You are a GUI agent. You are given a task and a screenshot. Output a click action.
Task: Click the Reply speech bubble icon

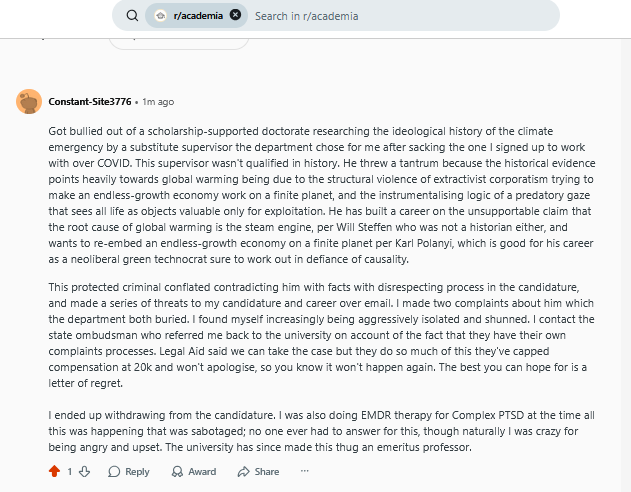[114, 471]
